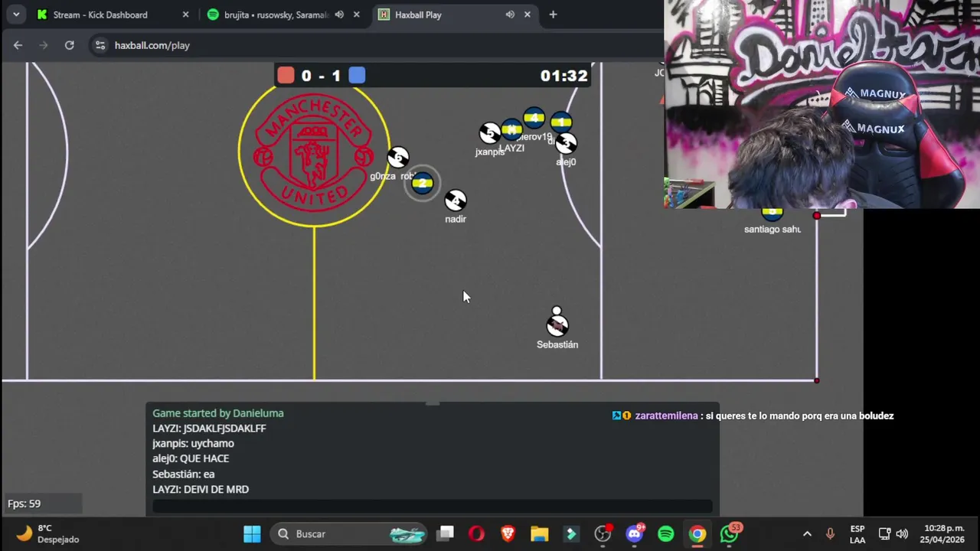
Task: Open the Filmora video editor taskbar icon
Action: point(571,534)
